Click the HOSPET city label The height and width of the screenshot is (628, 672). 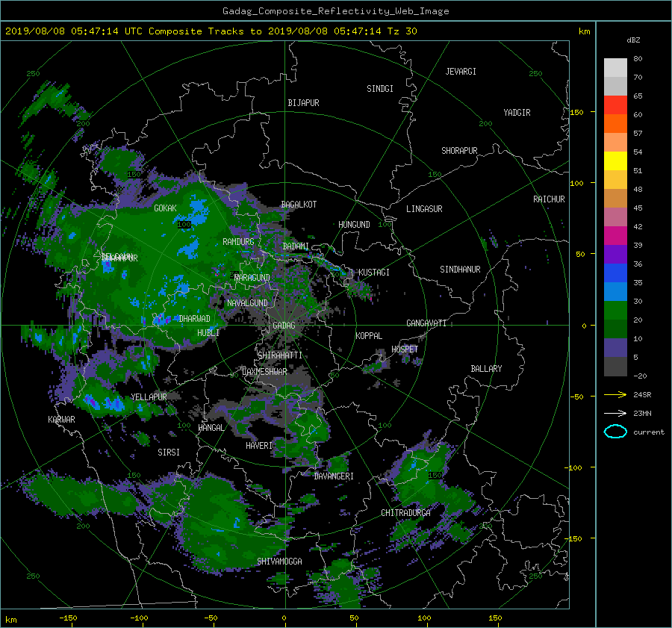tap(405, 349)
